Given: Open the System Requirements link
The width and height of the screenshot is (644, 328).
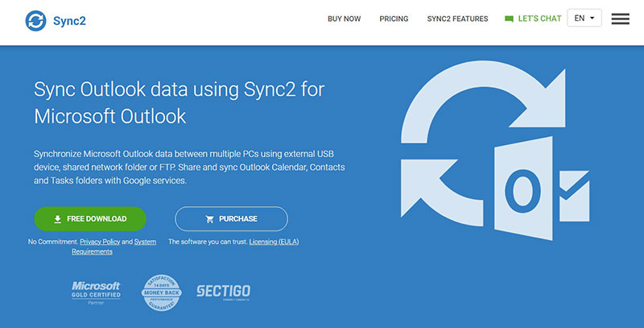Looking at the screenshot, I should coord(114,247).
